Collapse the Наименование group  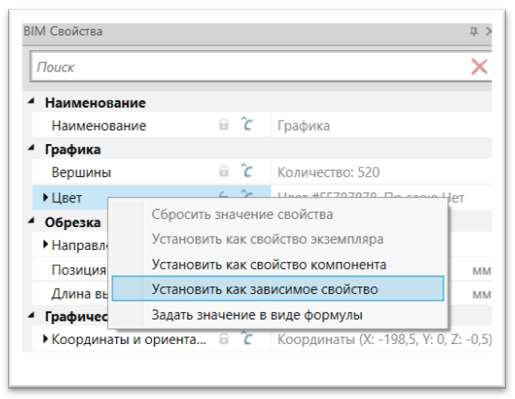[31, 101]
